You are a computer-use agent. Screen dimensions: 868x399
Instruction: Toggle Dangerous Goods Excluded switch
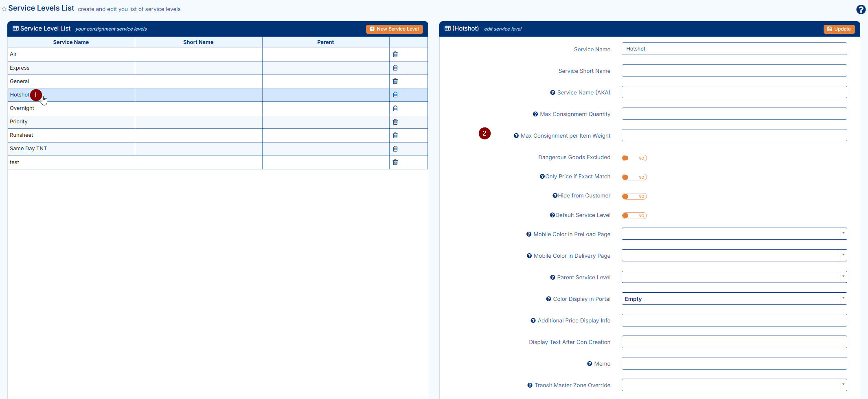click(634, 158)
